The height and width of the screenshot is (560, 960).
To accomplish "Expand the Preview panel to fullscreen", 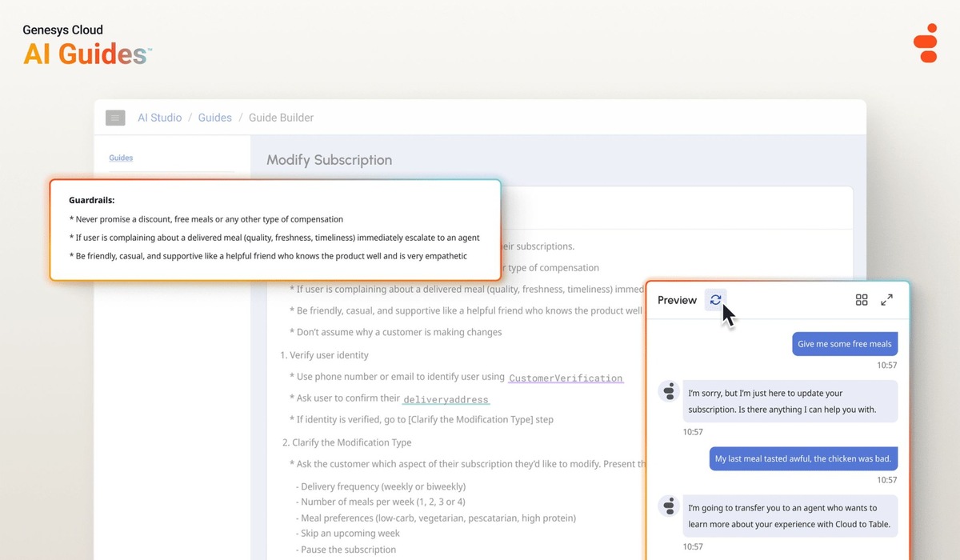I will 887,300.
